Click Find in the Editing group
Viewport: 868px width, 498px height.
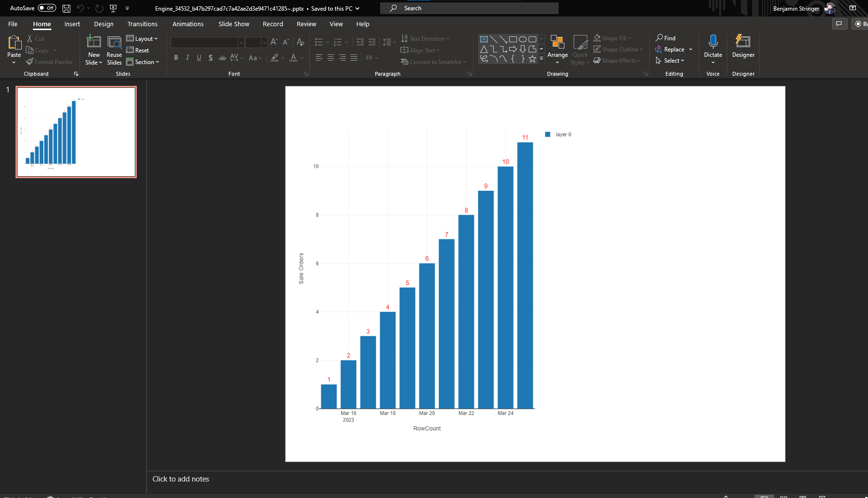tap(666, 38)
